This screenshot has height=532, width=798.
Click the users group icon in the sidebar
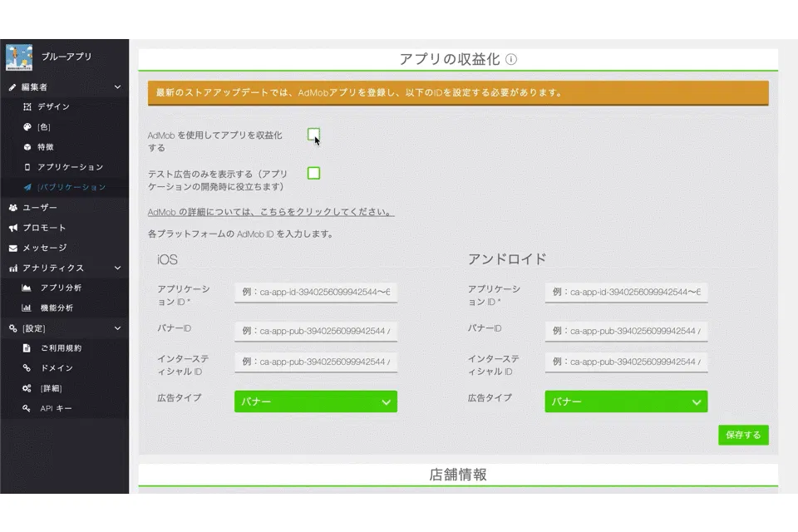tap(13, 208)
